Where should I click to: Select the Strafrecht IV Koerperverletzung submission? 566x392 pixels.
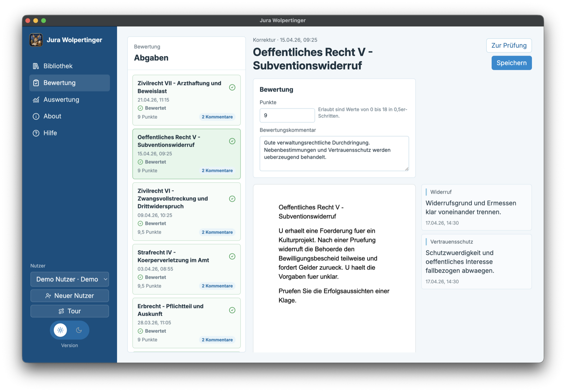[x=186, y=269]
